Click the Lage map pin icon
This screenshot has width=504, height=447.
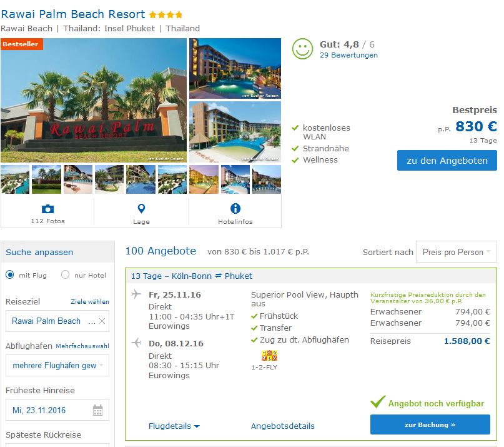point(141,209)
